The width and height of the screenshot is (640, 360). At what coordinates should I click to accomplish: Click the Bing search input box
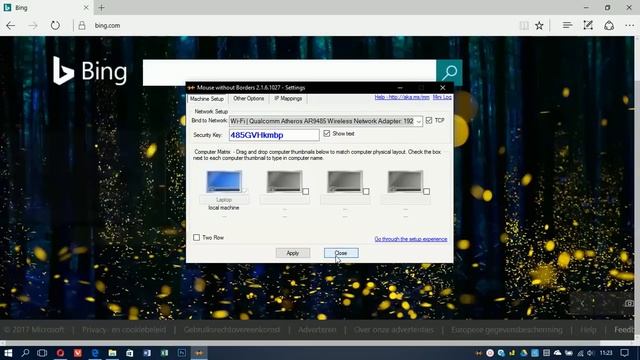(x=289, y=73)
